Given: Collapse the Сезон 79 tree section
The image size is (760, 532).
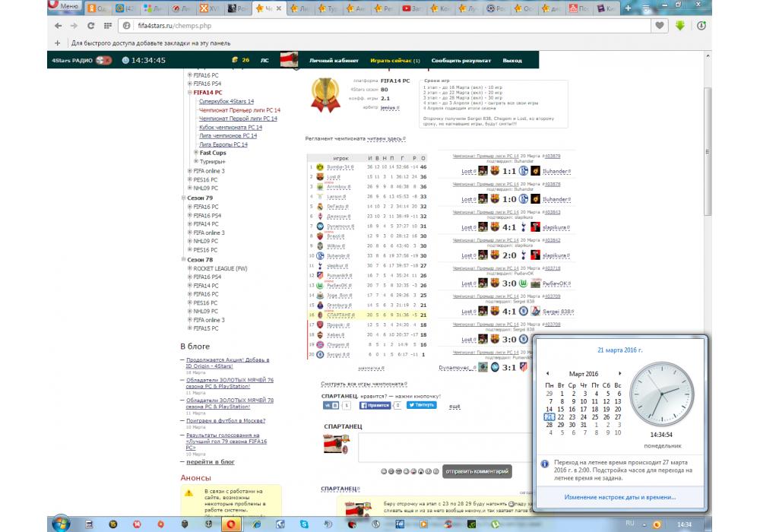Looking at the screenshot, I should [x=183, y=198].
